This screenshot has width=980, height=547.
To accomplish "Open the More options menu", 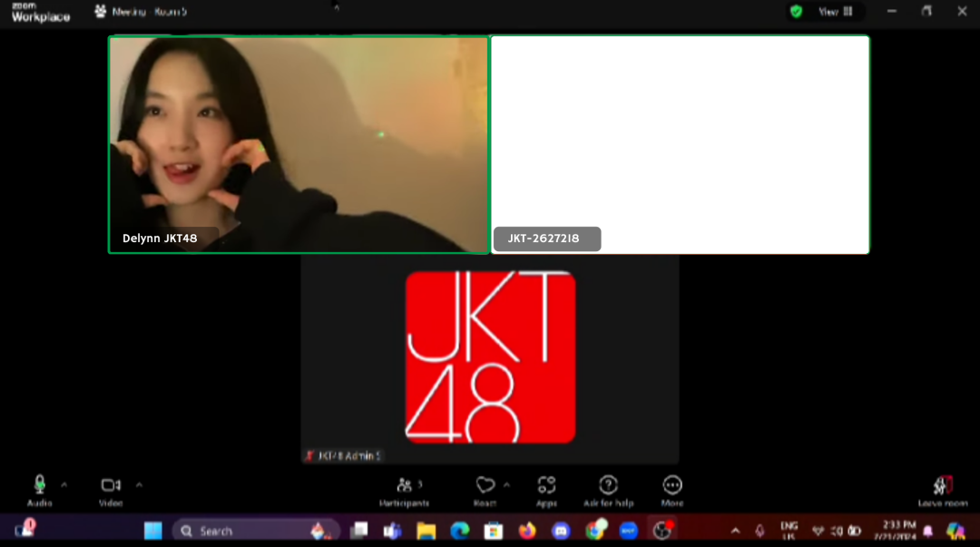I will (x=671, y=492).
